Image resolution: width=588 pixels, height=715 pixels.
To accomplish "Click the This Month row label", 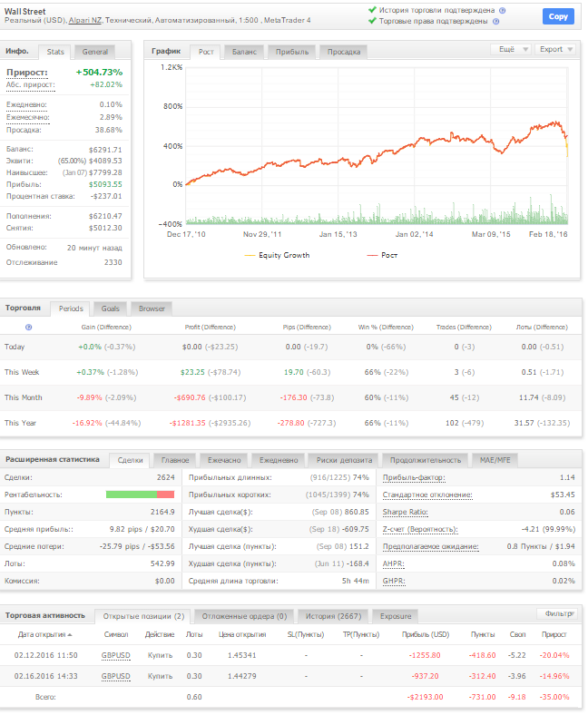I will (x=24, y=397).
